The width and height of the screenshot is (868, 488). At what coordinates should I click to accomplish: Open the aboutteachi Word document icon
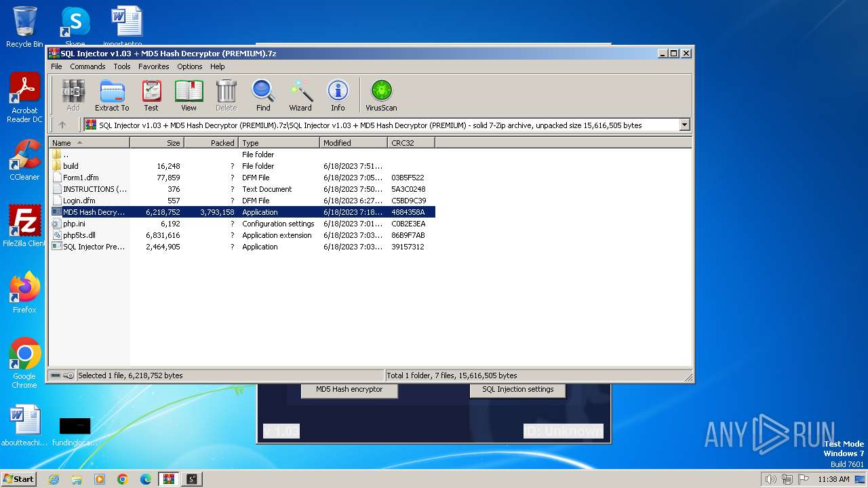click(x=24, y=426)
